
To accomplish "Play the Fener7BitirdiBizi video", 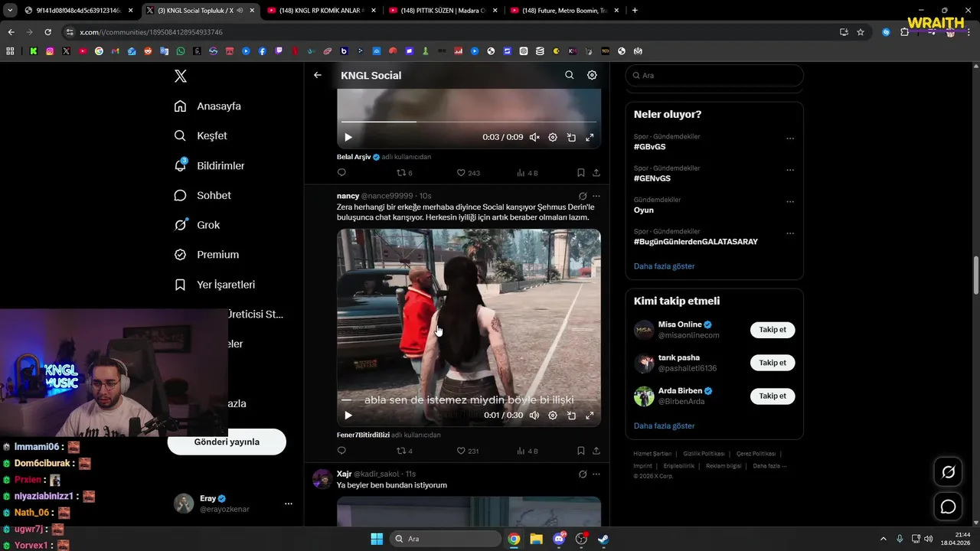I will (x=348, y=415).
